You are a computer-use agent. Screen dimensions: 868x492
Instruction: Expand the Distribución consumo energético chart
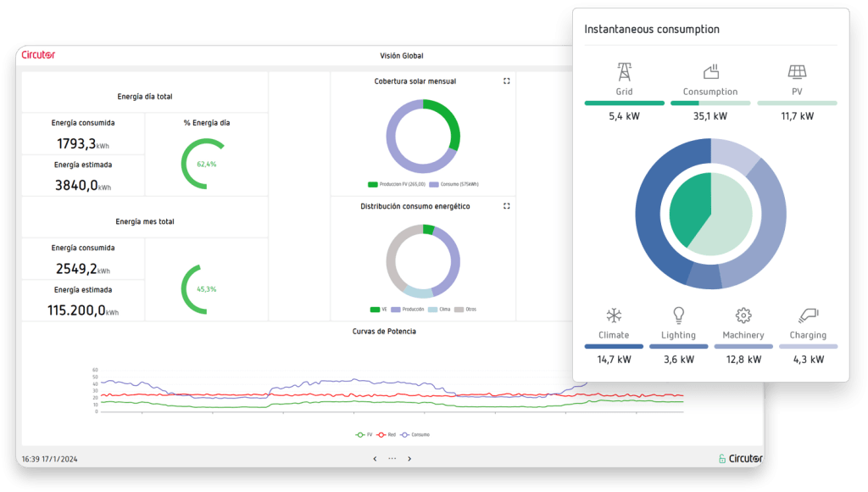click(506, 204)
